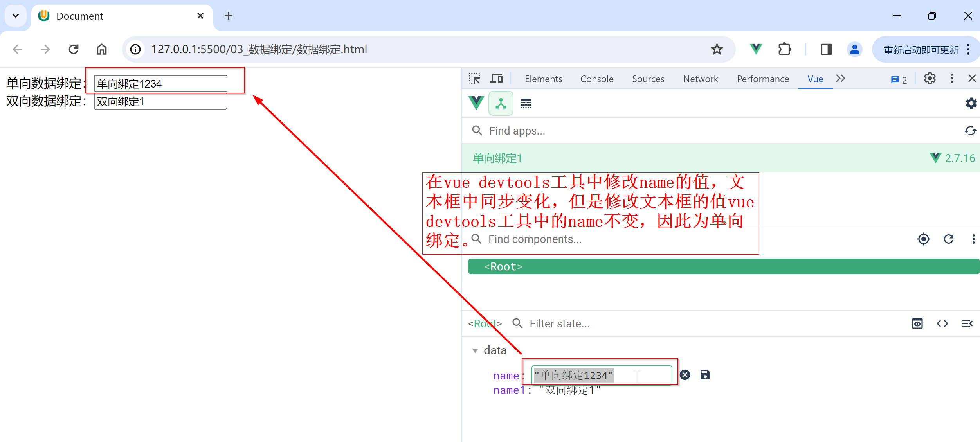The width and height of the screenshot is (980, 442).
Task: Click the Vue extension icon in browser toolbar
Action: (756, 49)
